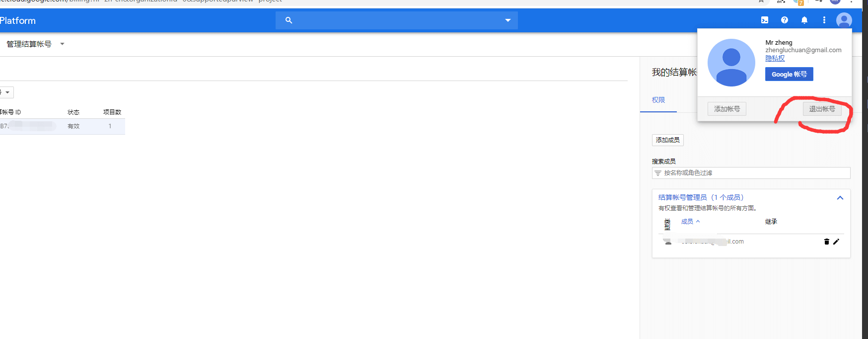Collapse the 结算帐号管理员 section
Image resolution: width=868 pixels, height=339 pixels.
point(840,198)
